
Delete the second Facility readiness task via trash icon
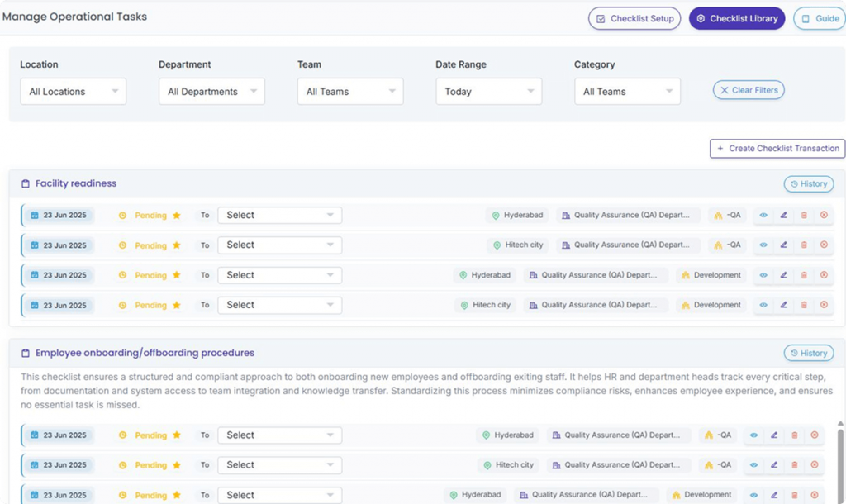click(804, 245)
